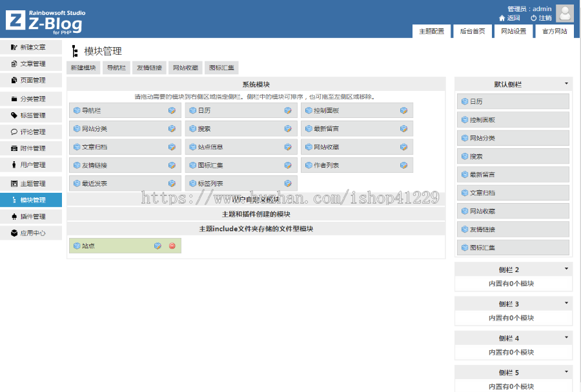
Task: Click the 友情链接 submenu button
Action: (x=149, y=68)
